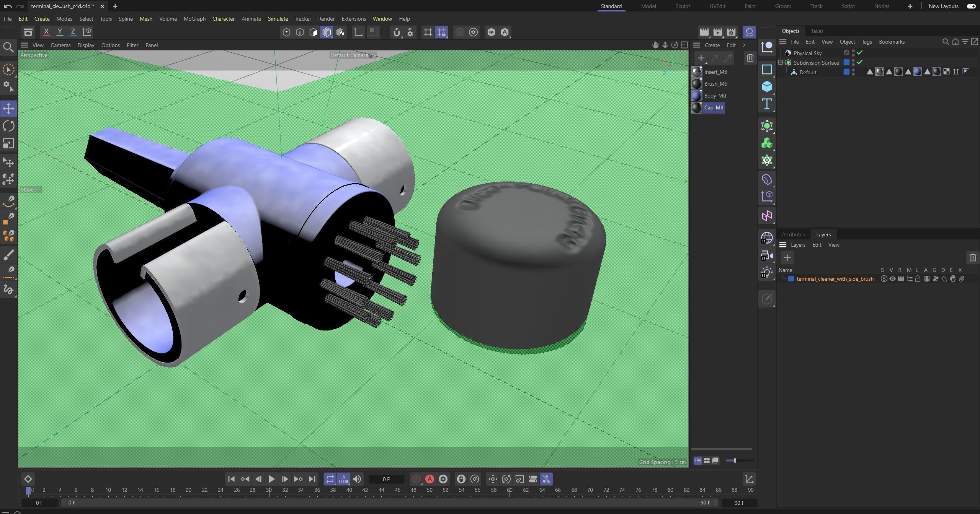Select the Rotate tool
Viewport: 980px width, 514px height.
8,126
